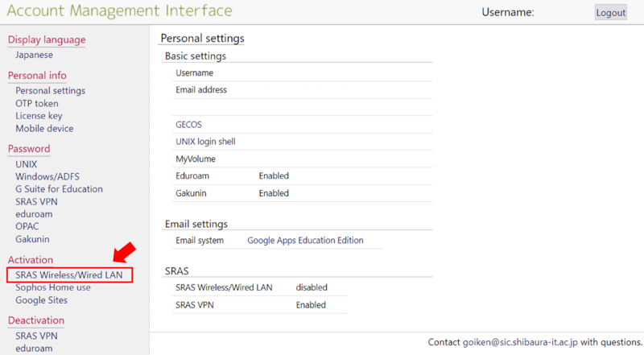Click the SRAS VPN Enabled status

pyautogui.click(x=311, y=305)
